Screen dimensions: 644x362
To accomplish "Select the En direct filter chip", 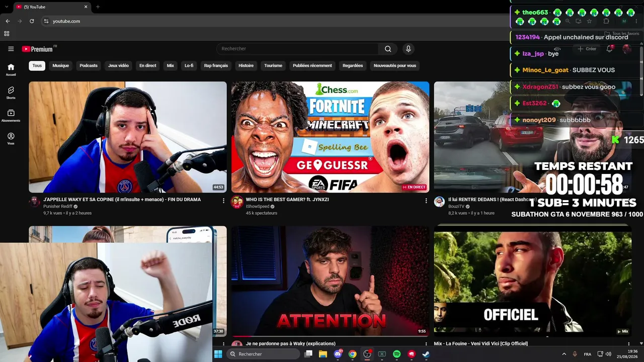I will click(x=147, y=65).
